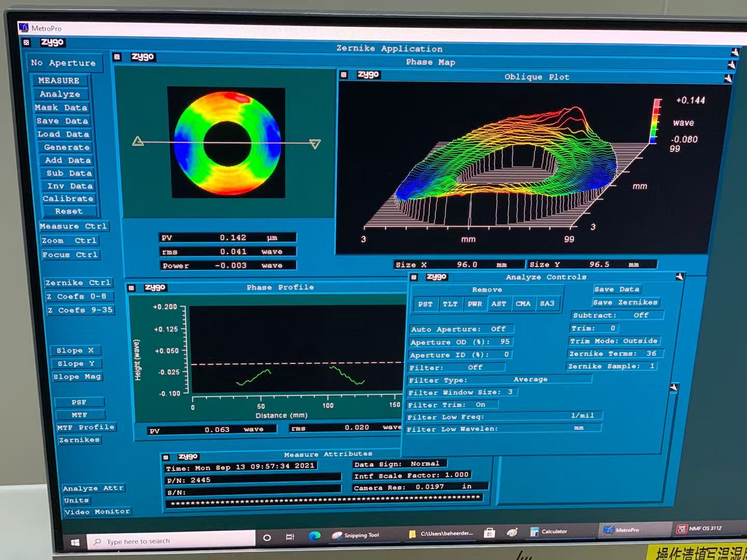Open the Measure Attributes window control box
Screen dimensions: 747x560
[165, 457]
